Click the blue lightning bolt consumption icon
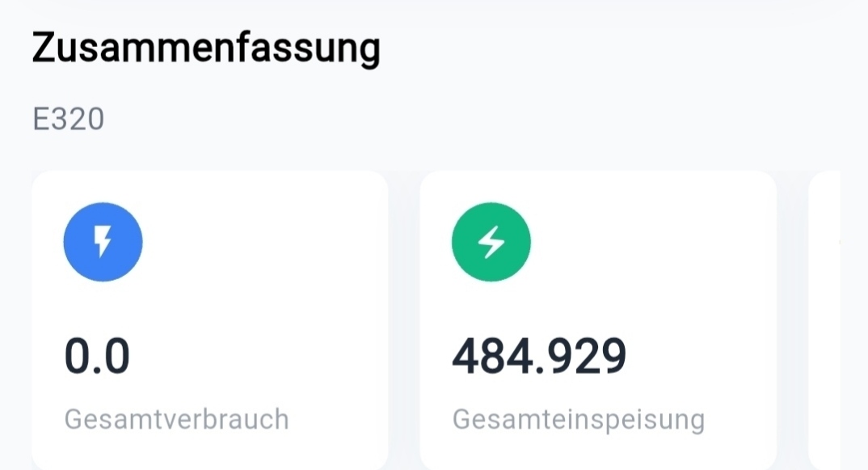 pos(103,241)
